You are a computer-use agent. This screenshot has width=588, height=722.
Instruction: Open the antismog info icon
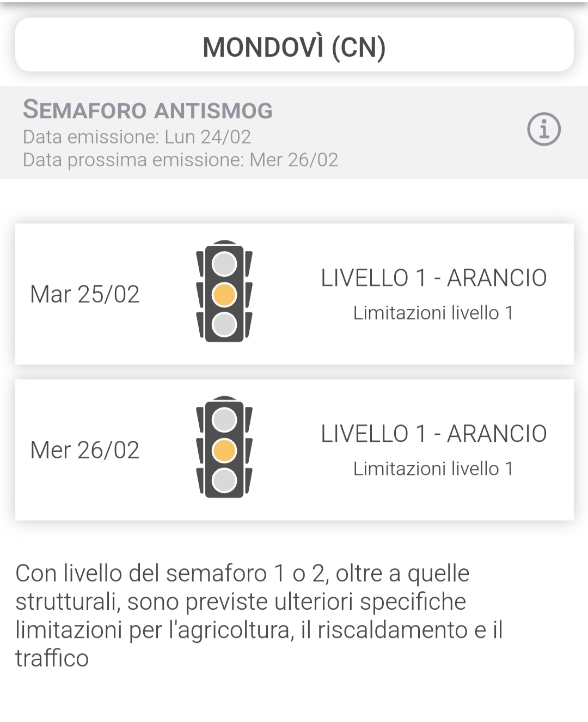[x=543, y=129]
